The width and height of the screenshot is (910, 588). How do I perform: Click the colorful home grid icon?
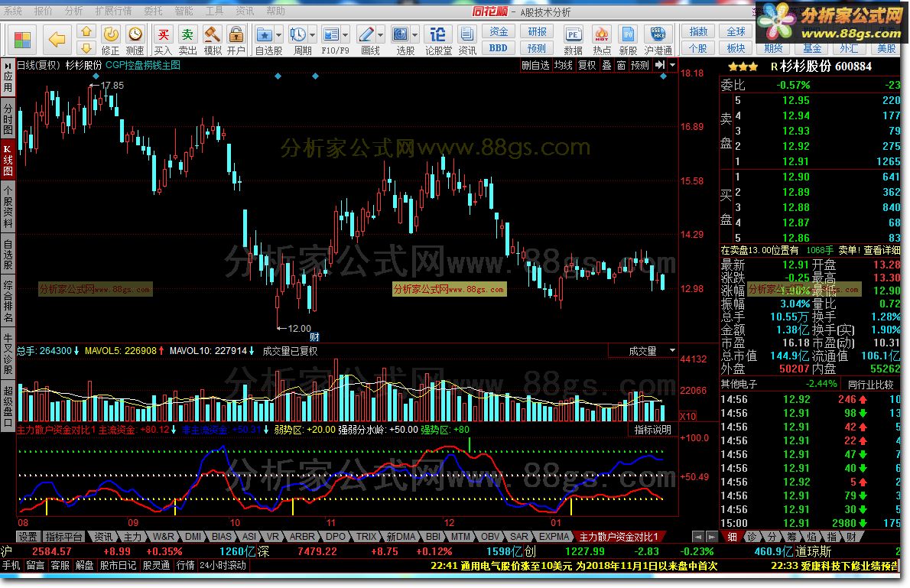tap(22, 40)
